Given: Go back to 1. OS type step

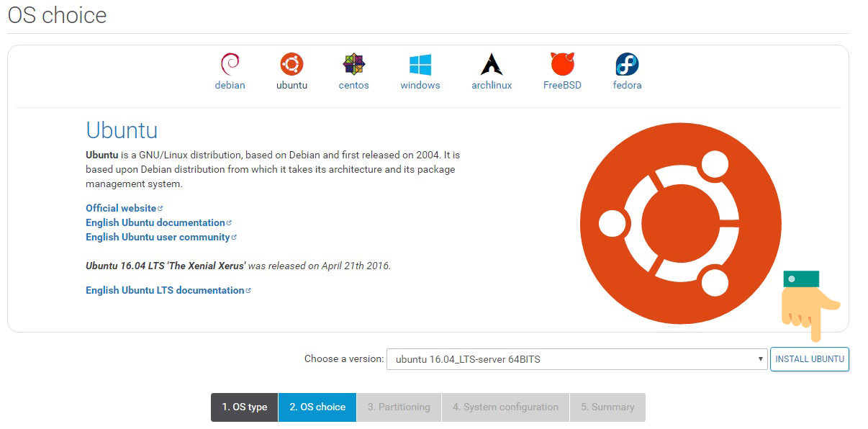Looking at the screenshot, I should click(244, 407).
